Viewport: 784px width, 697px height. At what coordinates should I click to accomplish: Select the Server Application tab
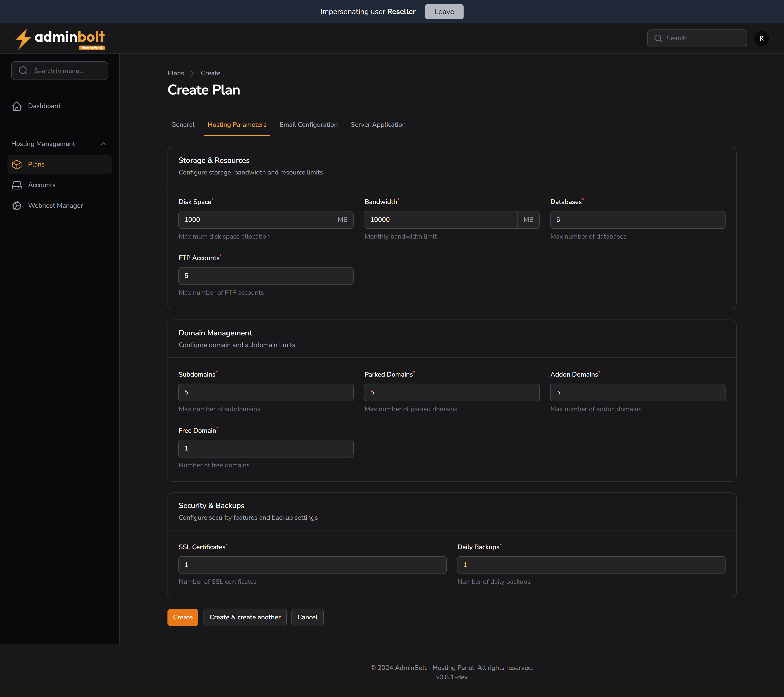(378, 125)
